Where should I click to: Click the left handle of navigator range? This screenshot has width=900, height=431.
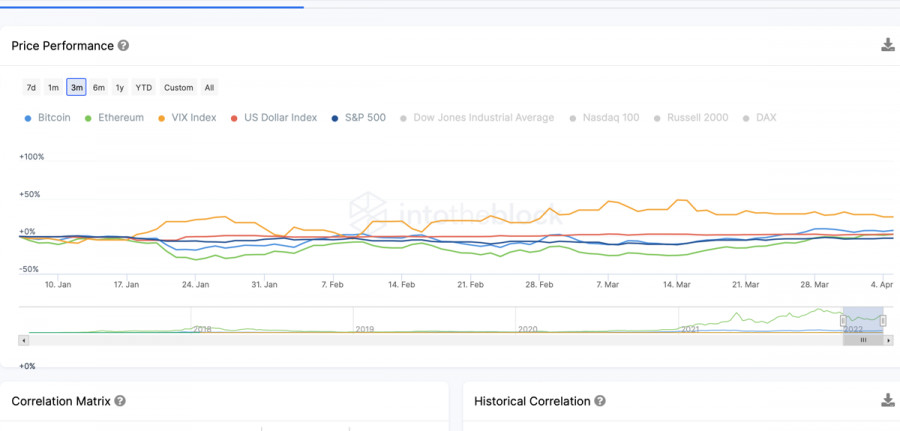tap(843, 320)
